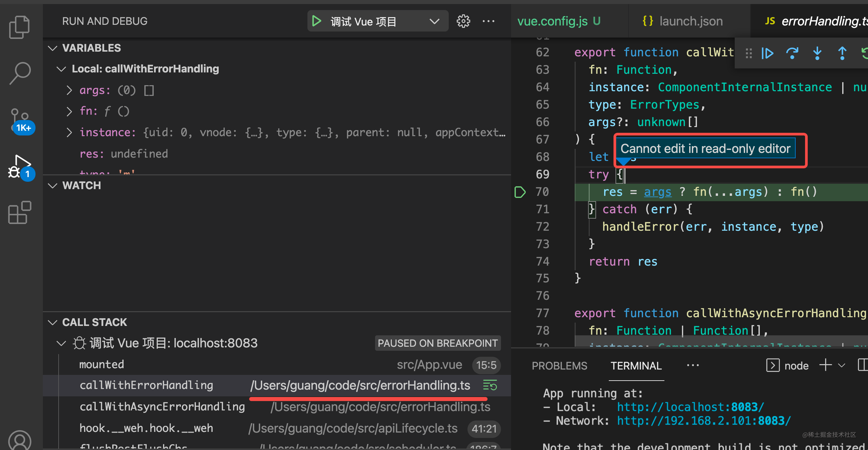The width and height of the screenshot is (868, 450).
Task: Click the Step Over debug icon
Action: point(792,54)
